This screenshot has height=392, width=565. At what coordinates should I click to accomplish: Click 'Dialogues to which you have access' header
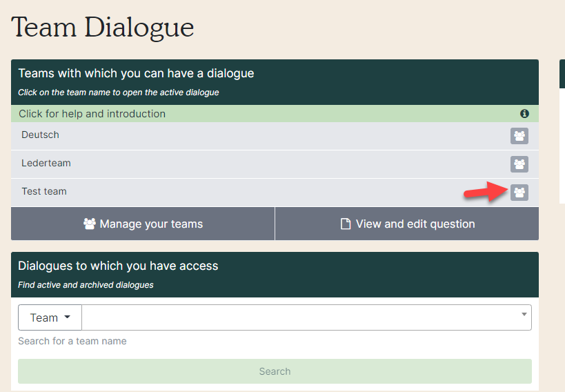pos(118,266)
